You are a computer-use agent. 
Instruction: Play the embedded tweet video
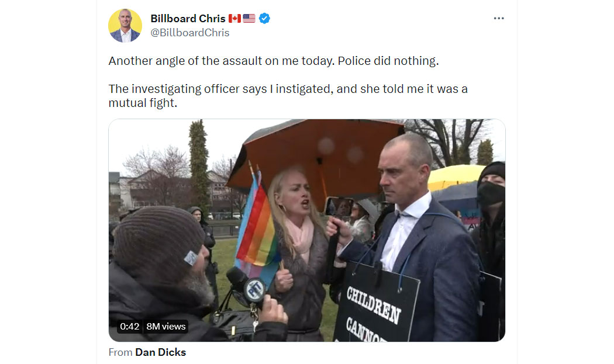click(x=306, y=230)
